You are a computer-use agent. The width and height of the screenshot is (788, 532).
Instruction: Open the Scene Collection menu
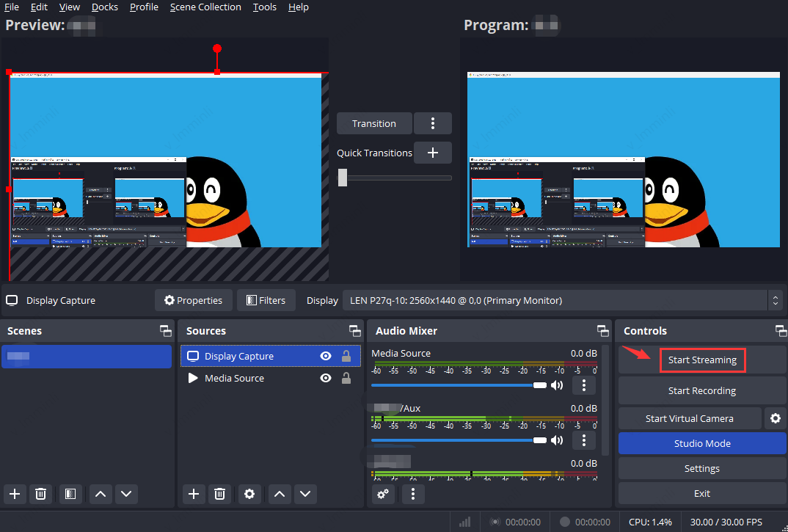(205, 7)
